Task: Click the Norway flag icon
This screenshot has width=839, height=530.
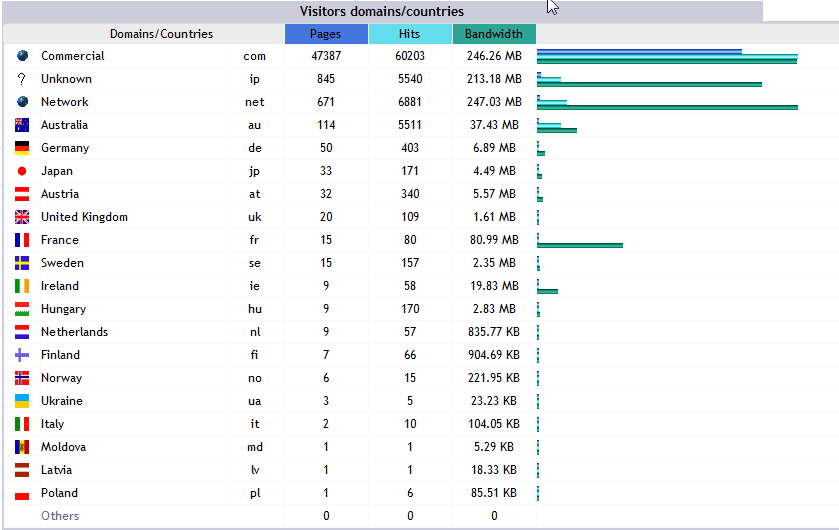Action: tap(22, 378)
